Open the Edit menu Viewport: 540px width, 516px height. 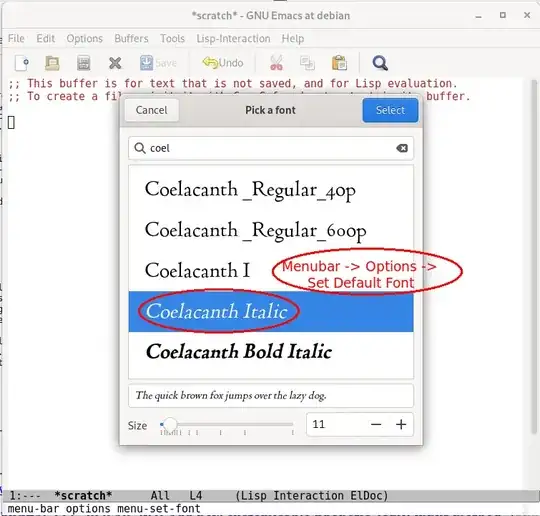(45, 38)
